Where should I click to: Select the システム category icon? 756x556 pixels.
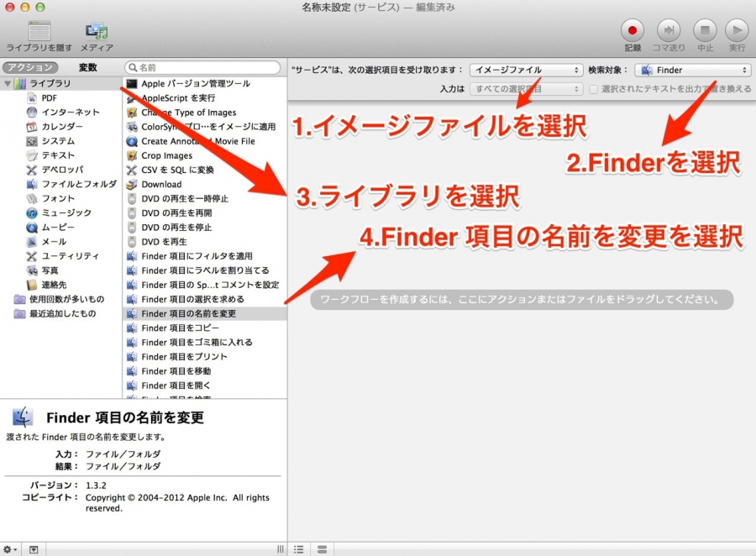coord(32,141)
